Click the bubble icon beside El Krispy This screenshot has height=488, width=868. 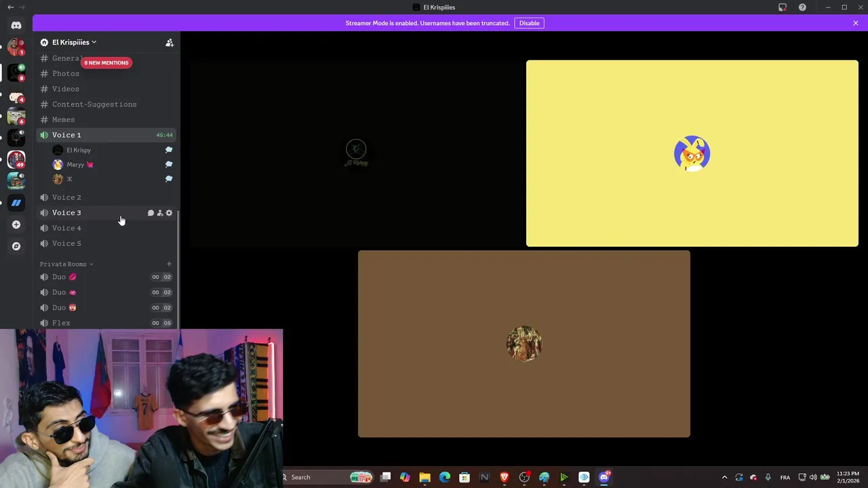click(x=169, y=150)
